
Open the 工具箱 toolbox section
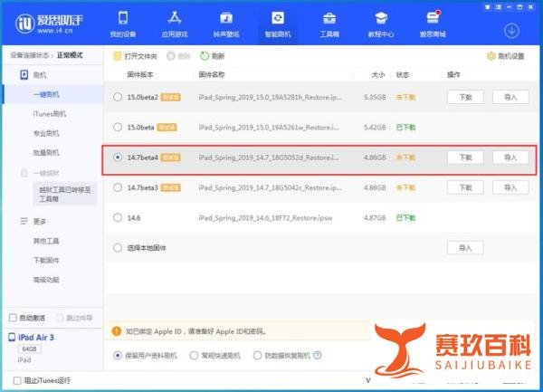coord(329,24)
